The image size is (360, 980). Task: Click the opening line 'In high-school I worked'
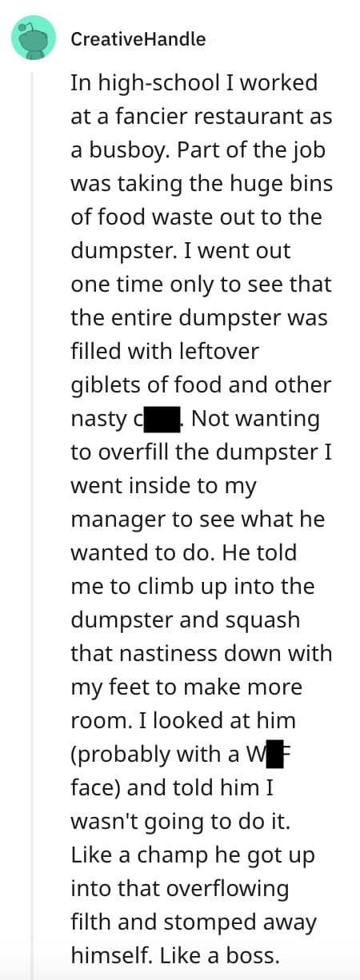(x=194, y=82)
